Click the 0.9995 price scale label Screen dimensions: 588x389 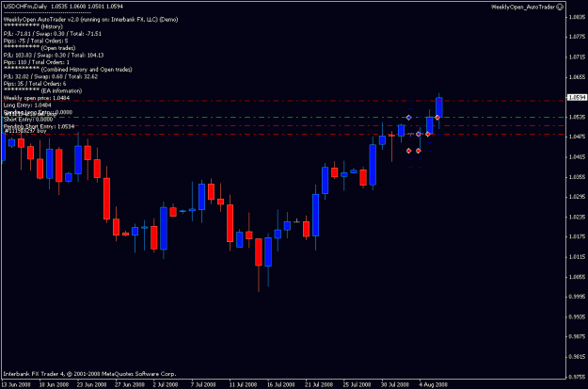(x=577, y=297)
